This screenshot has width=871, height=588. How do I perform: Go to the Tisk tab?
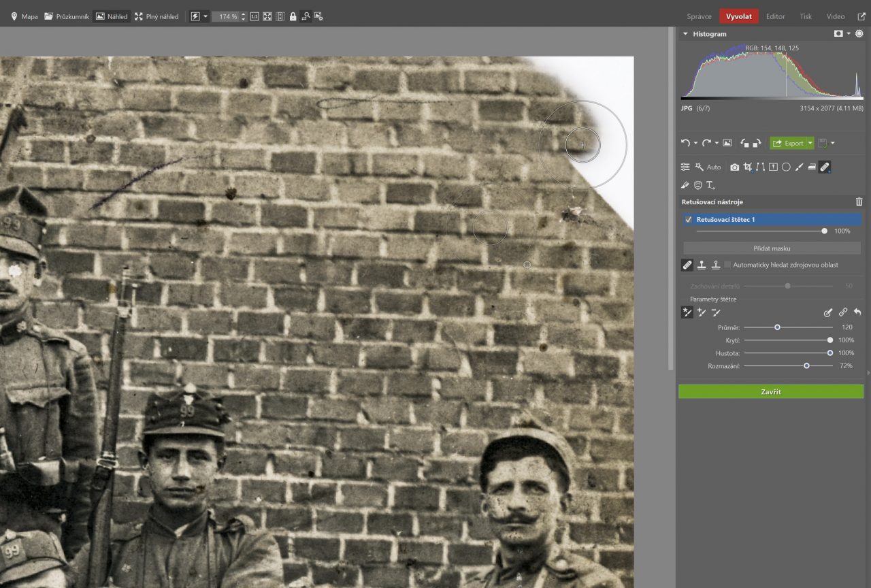pos(806,16)
